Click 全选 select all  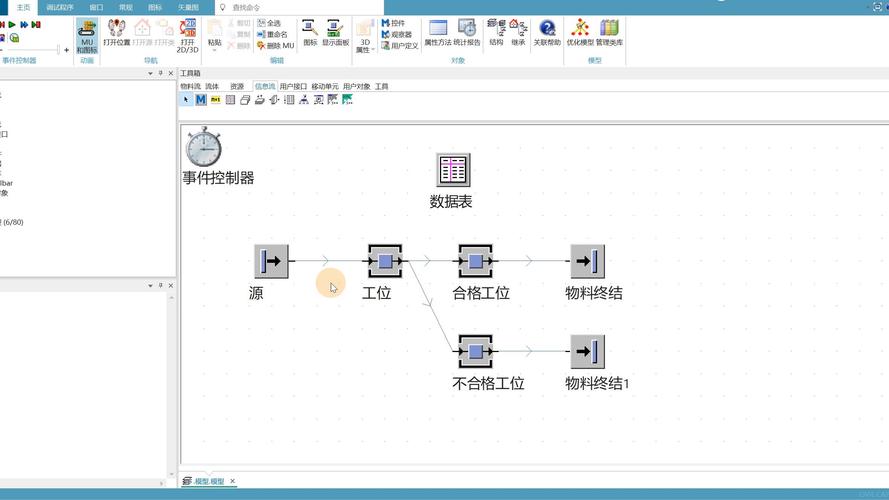pos(269,23)
